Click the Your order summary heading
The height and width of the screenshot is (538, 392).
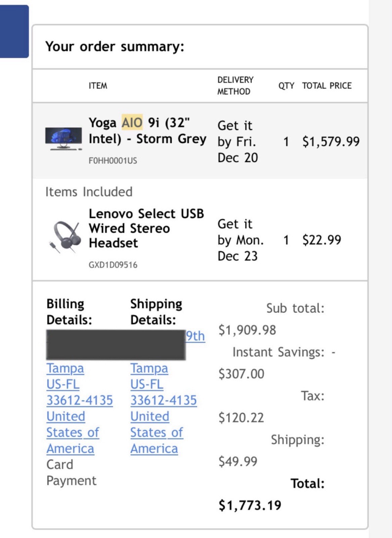tap(115, 46)
